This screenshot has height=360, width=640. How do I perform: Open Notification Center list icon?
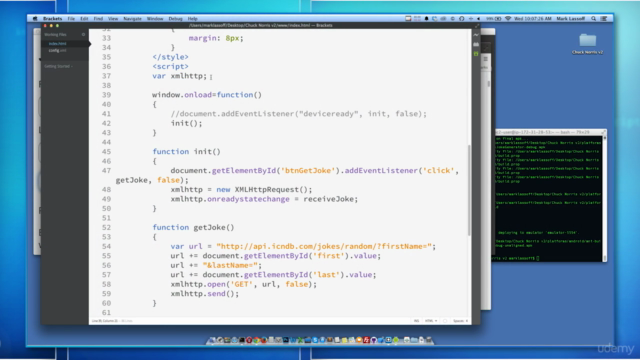(604, 19)
